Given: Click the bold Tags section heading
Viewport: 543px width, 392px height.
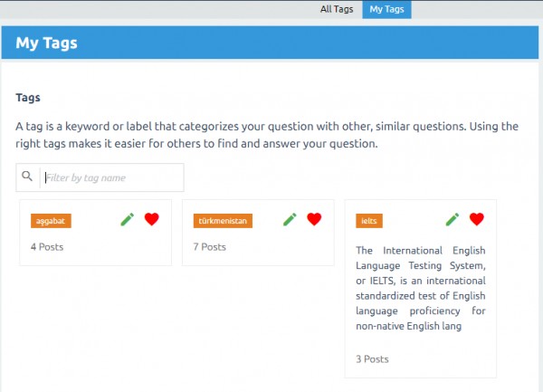Looking at the screenshot, I should [28, 97].
